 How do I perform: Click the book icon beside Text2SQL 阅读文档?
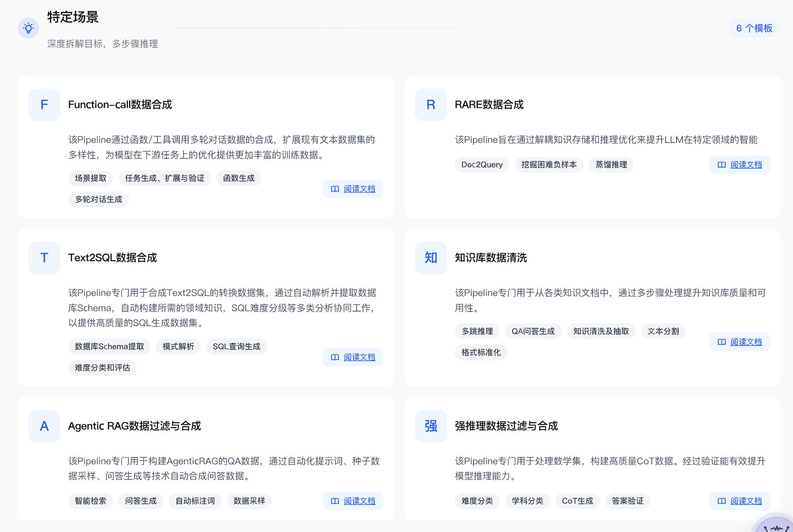click(334, 357)
